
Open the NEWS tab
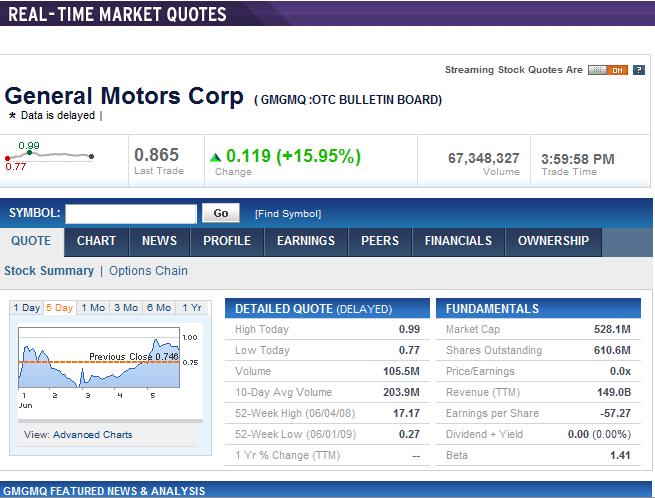[x=159, y=241]
